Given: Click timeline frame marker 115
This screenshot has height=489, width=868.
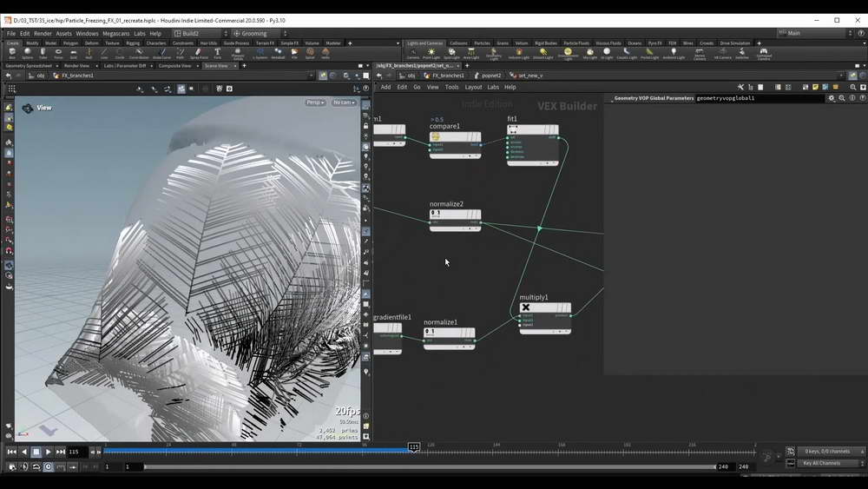Looking at the screenshot, I should (413, 447).
